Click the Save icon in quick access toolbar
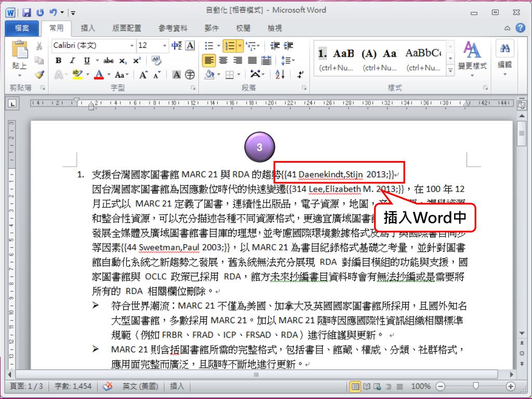The width and height of the screenshot is (532, 399). 26,12
